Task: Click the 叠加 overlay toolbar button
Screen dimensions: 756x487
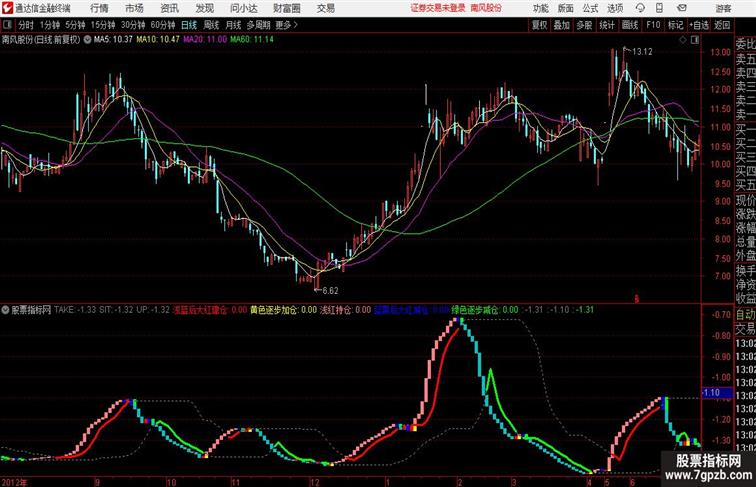Action: pos(562,25)
